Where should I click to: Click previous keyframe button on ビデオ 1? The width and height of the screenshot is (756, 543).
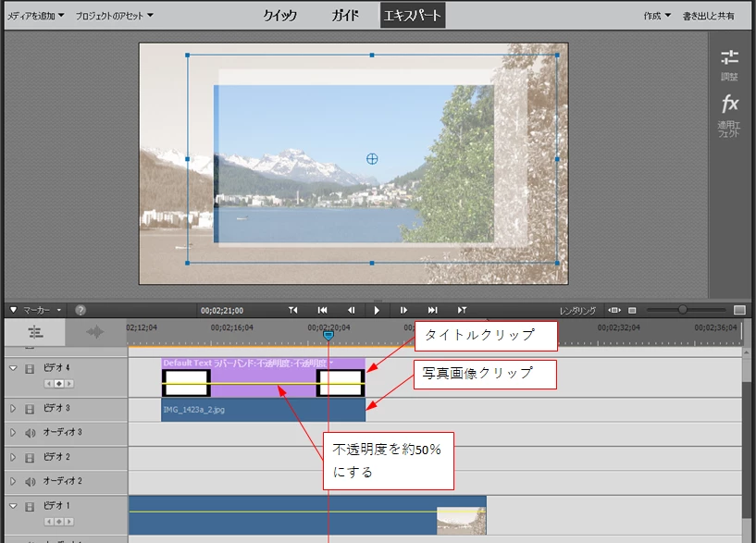(x=49, y=522)
